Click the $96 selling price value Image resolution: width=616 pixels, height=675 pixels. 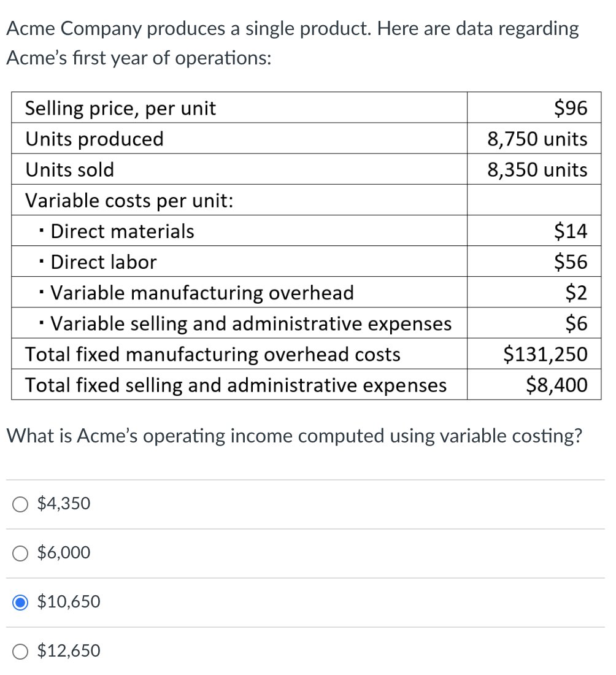tap(571, 108)
